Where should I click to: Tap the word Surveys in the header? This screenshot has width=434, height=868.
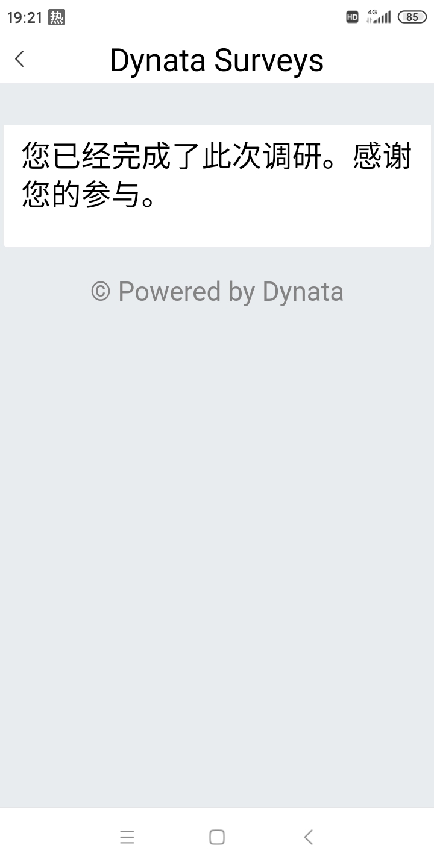[269, 60]
